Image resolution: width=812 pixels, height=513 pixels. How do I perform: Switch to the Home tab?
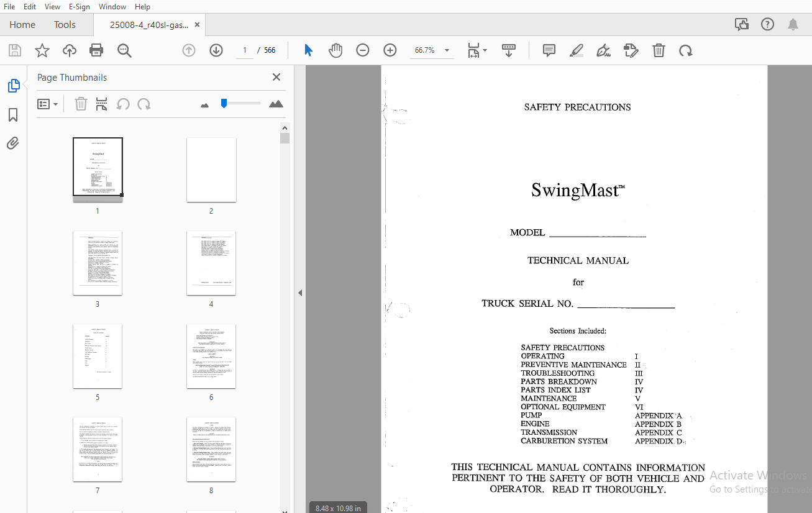[22, 25]
